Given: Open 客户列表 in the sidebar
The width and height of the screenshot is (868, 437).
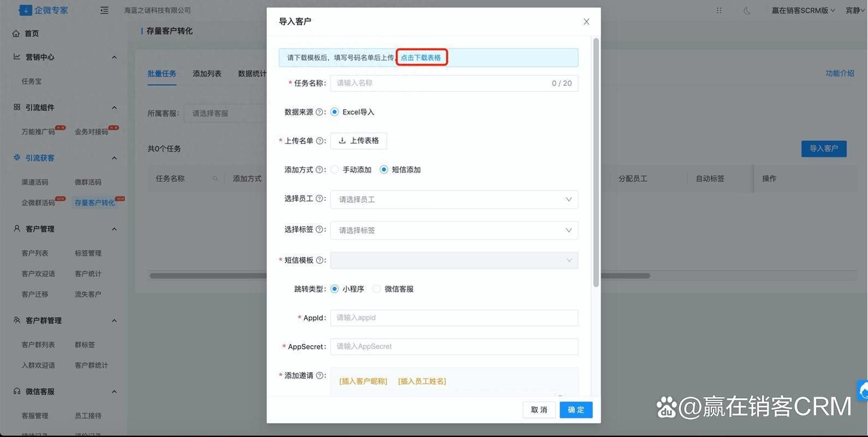Looking at the screenshot, I should pos(35,253).
